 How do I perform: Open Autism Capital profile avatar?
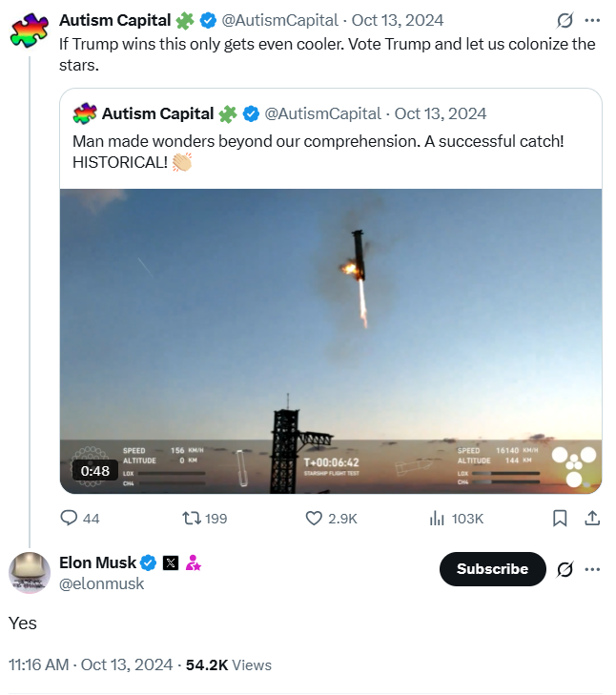point(29,30)
